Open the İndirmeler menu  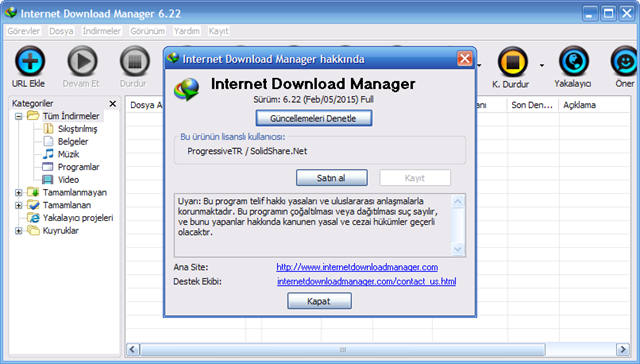[102, 31]
